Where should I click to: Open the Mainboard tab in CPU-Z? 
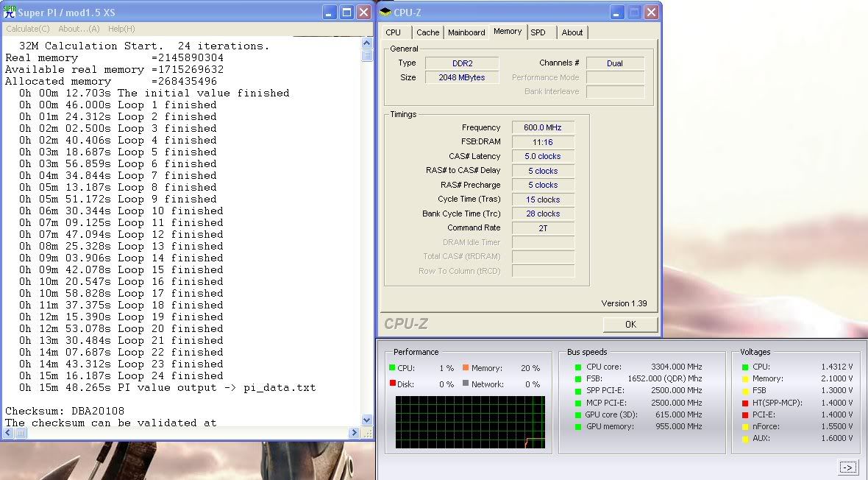point(466,32)
